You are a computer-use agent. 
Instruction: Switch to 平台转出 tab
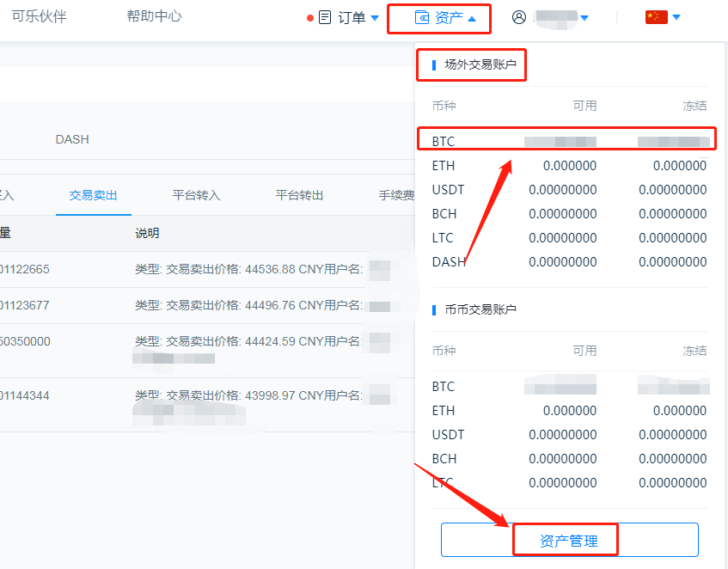[299, 195]
